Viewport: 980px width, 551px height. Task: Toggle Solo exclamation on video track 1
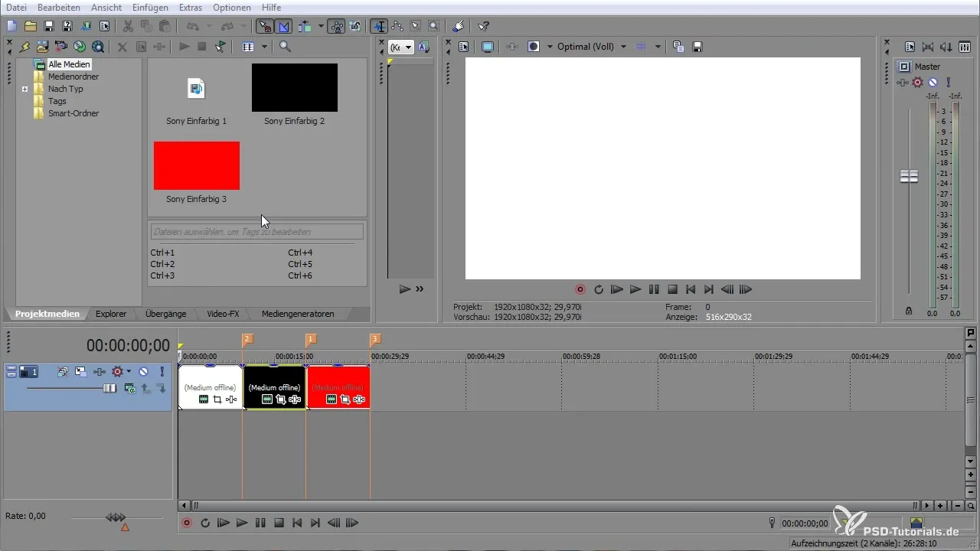(x=162, y=372)
